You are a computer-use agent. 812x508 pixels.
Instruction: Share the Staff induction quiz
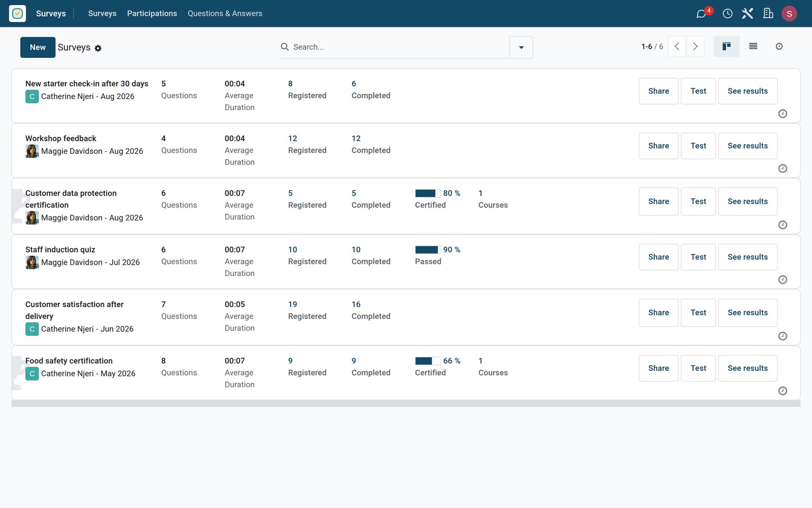(x=658, y=257)
